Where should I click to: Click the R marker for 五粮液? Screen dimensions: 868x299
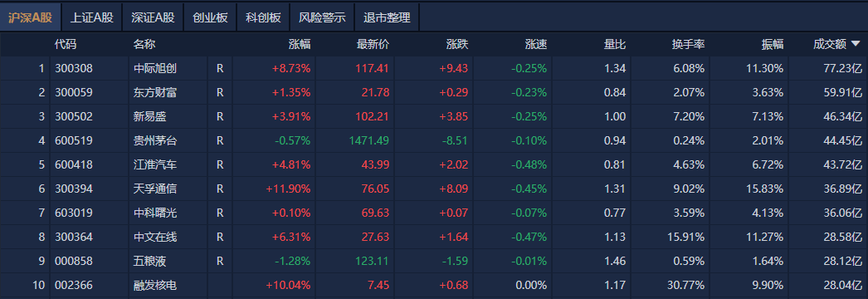click(x=220, y=261)
